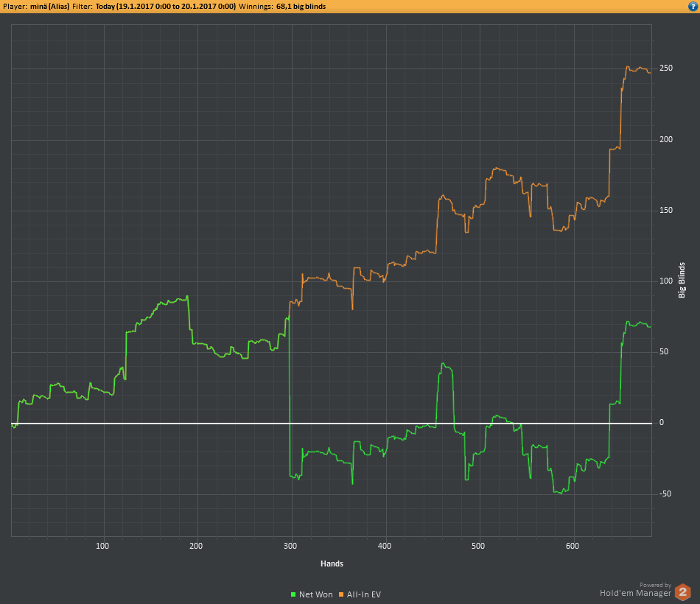Click the 0 label on the y-axis
The height and width of the screenshot is (604, 700).
tap(662, 422)
